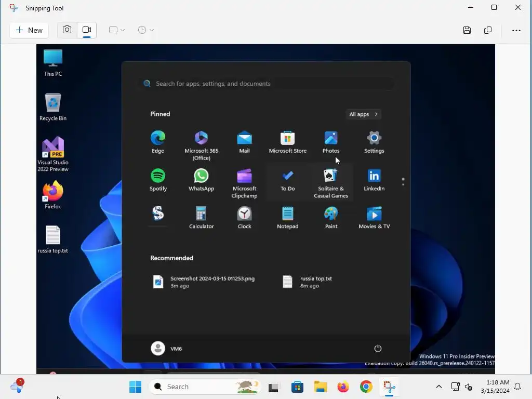Open the VM6 user account menu

tap(167, 349)
